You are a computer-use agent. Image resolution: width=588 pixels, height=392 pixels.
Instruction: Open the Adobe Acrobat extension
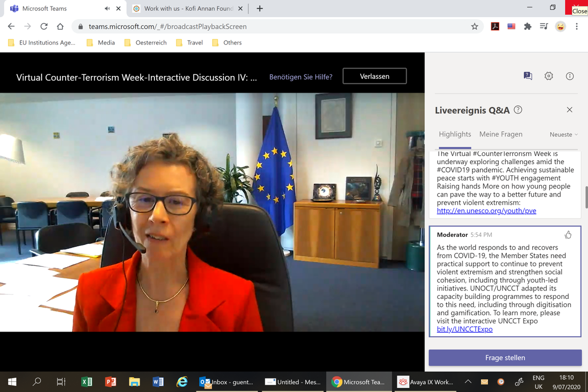click(x=495, y=26)
